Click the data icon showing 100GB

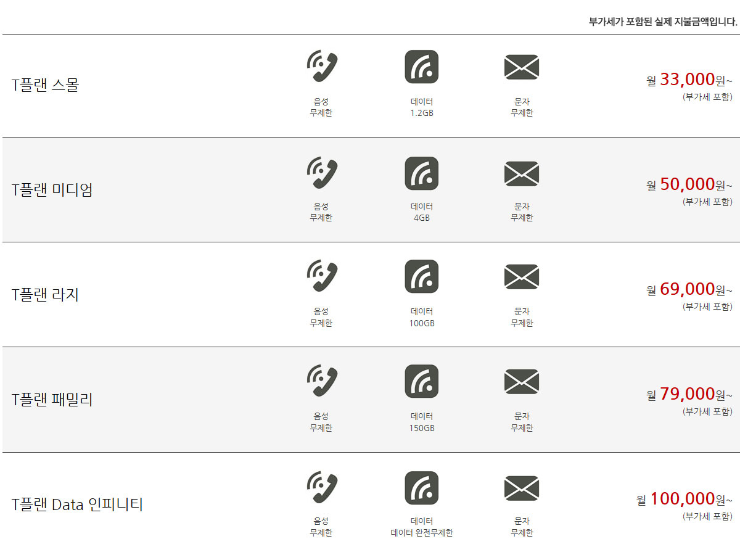422,276
